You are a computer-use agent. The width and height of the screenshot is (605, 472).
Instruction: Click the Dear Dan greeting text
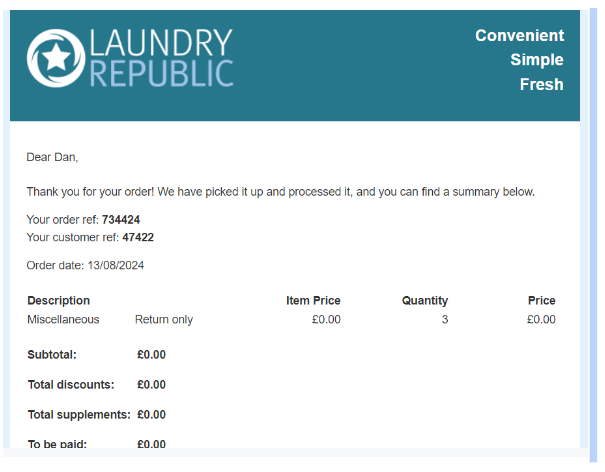pos(52,157)
